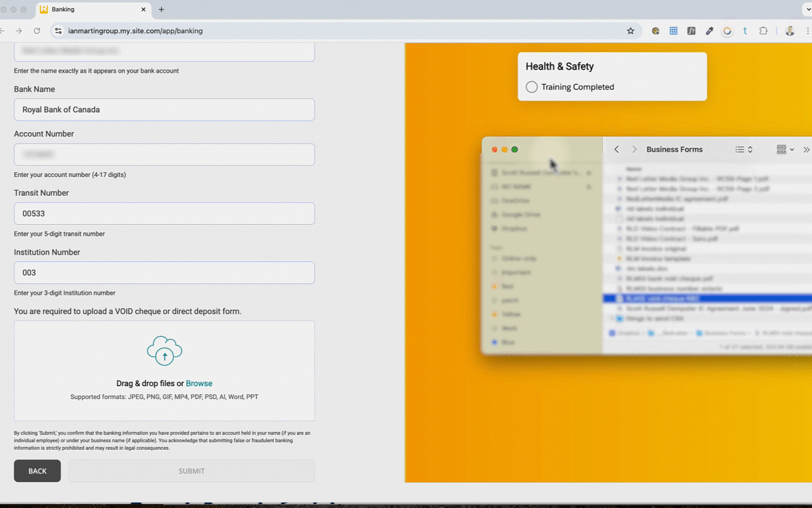Open the Chrome Extensions puzzle icon
Viewport: 812px width, 508px height.
tap(763, 30)
